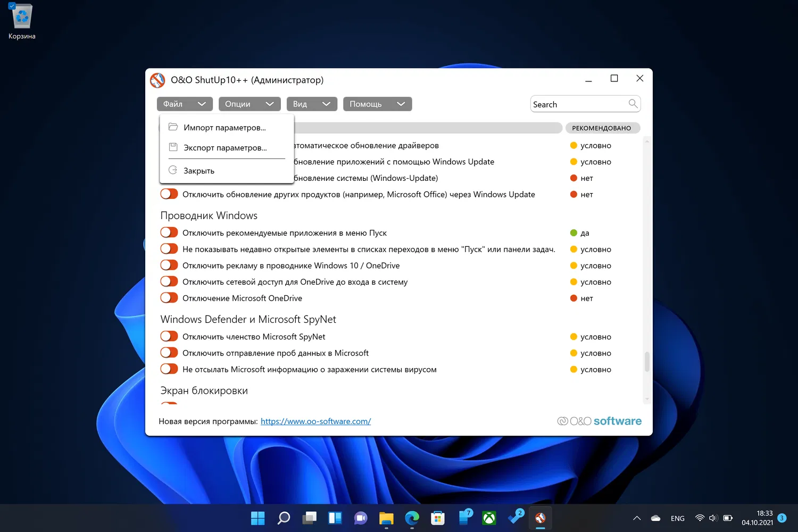Toggle 'Отключить рекомендуемые приложения в меню Пуск' switch
This screenshot has width=798, height=532.
pos(169,232)
